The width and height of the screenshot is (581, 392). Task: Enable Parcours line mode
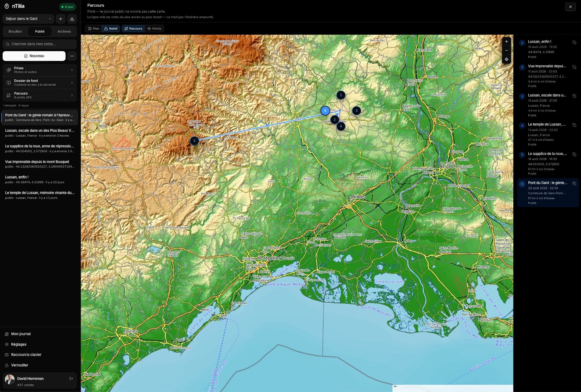click(133, 28)
